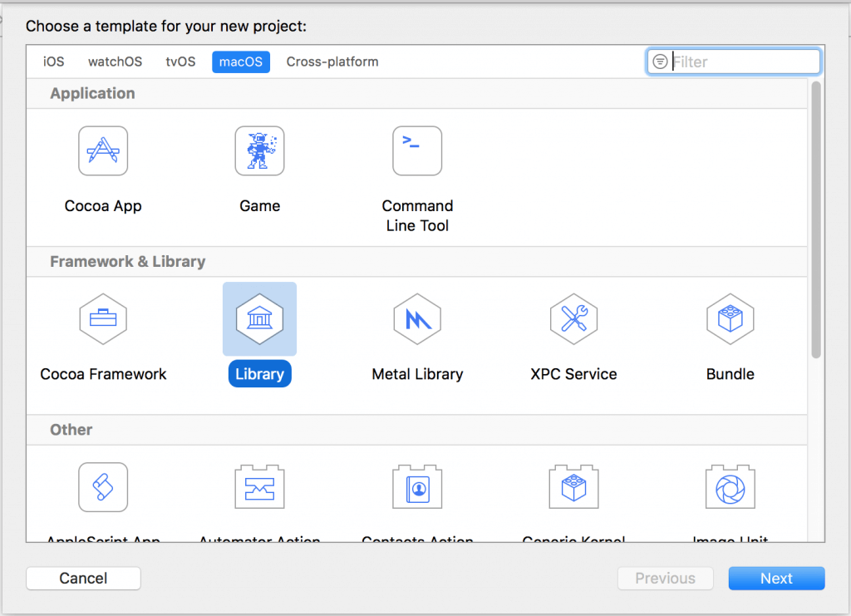Choose the Game template icon
This screenshot has width=851, height=616.
click(x=259, y=150)
